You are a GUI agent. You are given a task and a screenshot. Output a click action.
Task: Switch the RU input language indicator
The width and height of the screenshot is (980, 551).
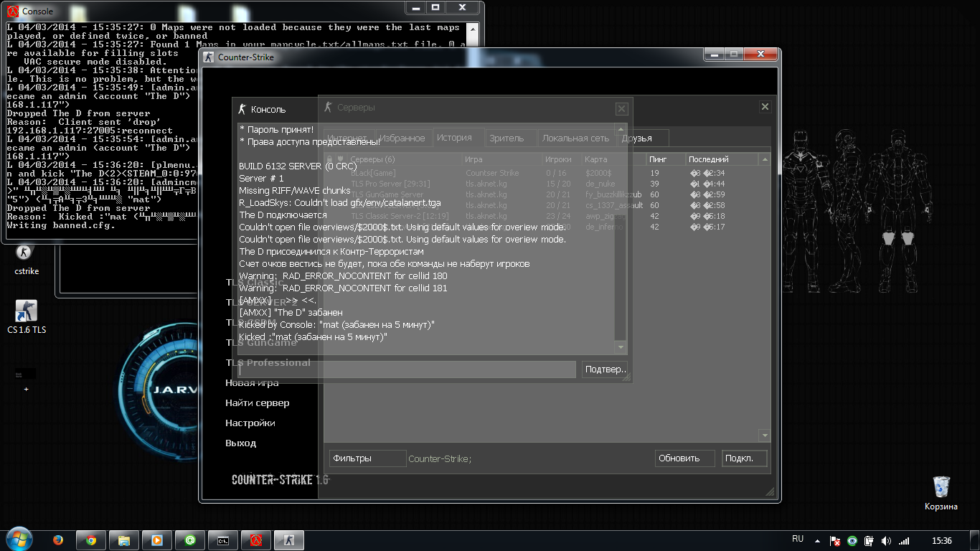(798, 539)
